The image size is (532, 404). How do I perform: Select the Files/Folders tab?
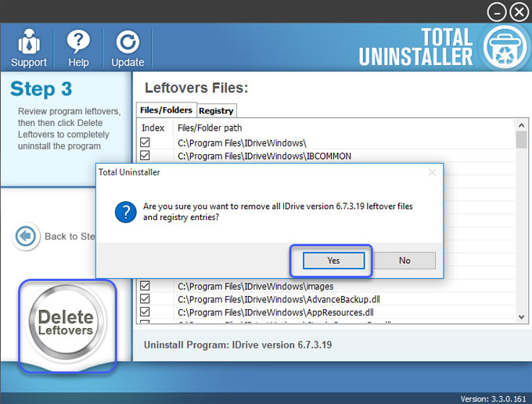click(166, 110)
